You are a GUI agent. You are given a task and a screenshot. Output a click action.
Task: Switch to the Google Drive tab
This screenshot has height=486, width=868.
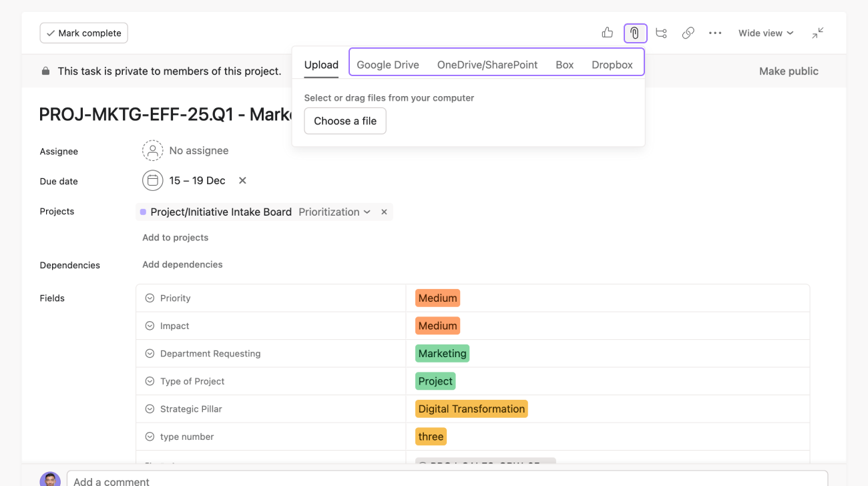387,65
